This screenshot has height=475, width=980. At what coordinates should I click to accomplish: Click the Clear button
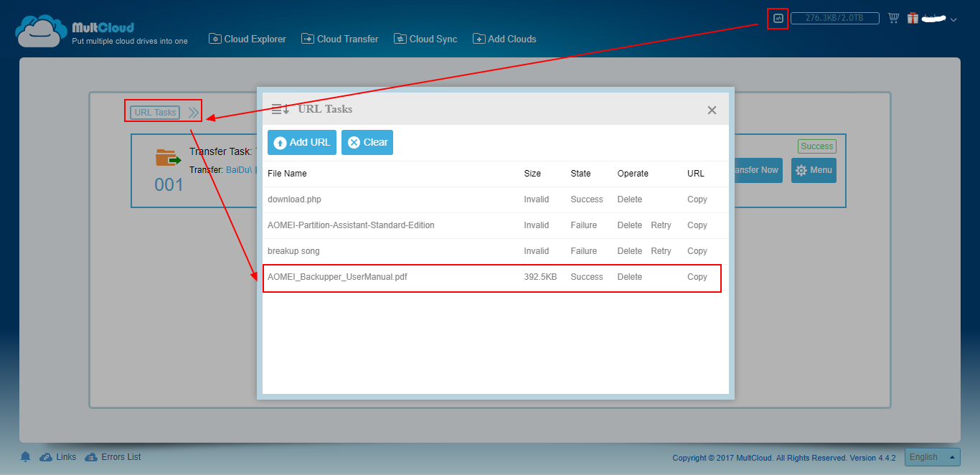pos(367,142)
